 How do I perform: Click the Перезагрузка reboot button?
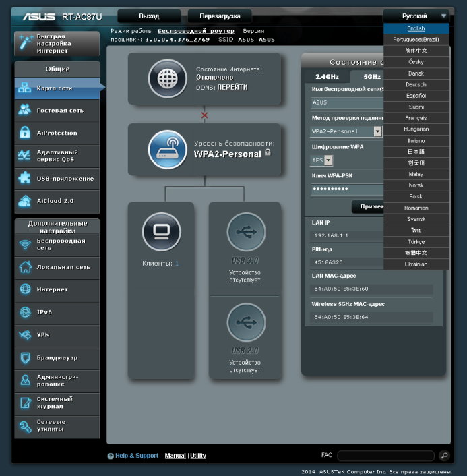point(220,16)
